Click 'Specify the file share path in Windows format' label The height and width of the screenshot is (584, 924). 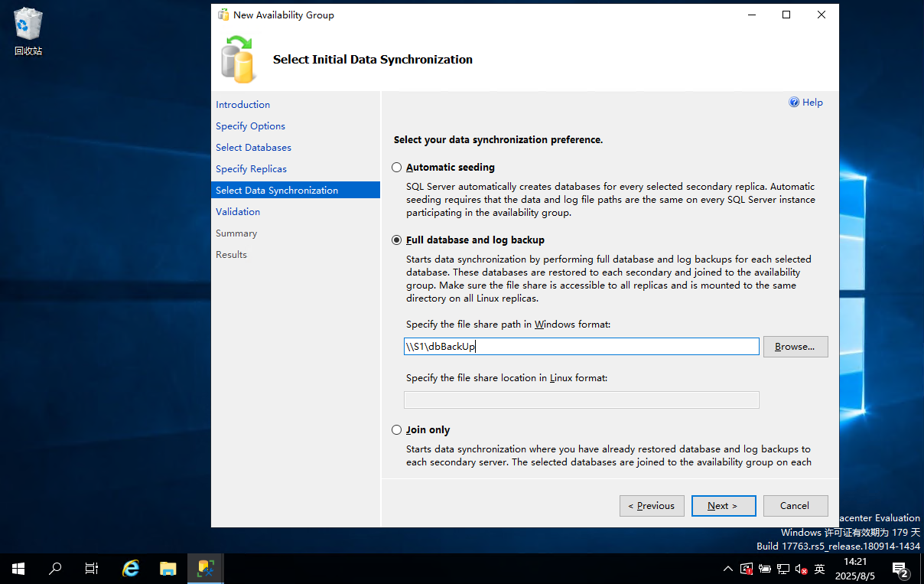(508, 325)
